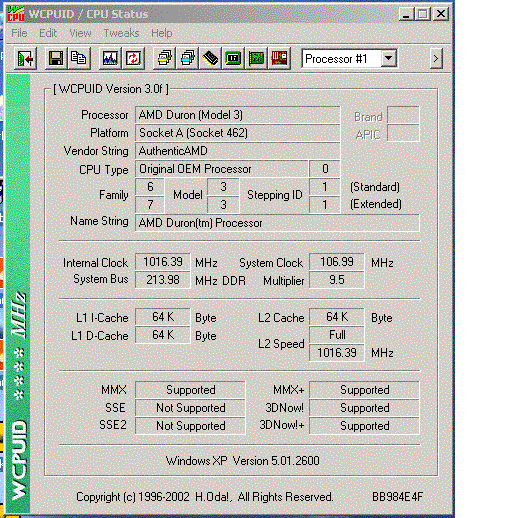512x518 pixels.
Task: Click the 'Socket A (Socket 462)' platform field
Action: (x=238, y=133)
